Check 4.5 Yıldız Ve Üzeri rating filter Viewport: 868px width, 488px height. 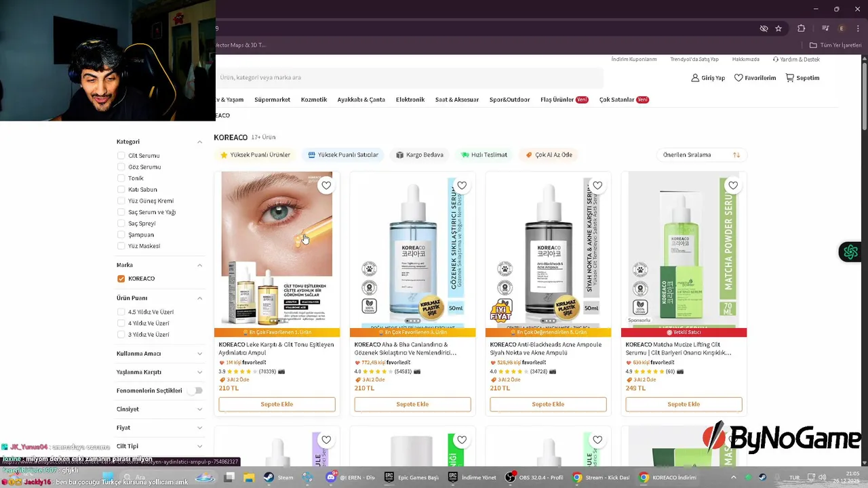pyautogui.click(x=121, y=312)
